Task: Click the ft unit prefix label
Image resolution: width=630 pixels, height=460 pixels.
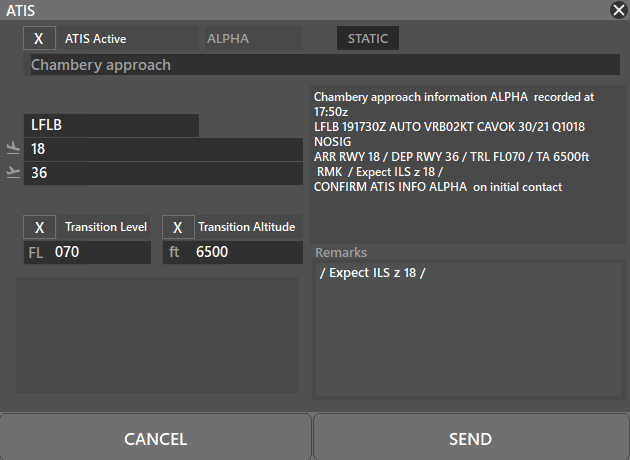Action: (174, 252)
